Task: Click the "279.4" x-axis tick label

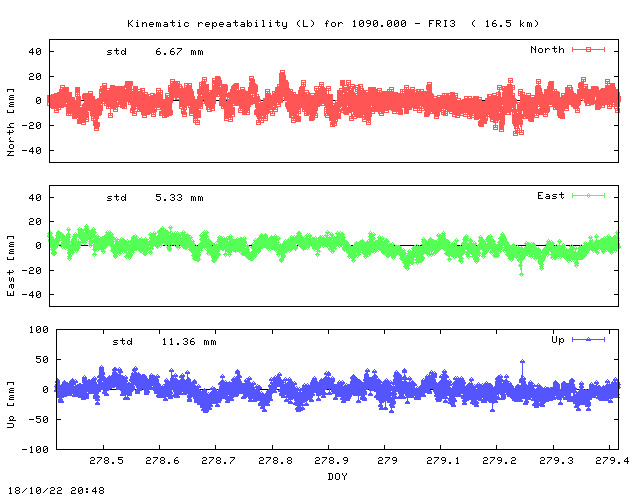Action: [x=612, y=461]
